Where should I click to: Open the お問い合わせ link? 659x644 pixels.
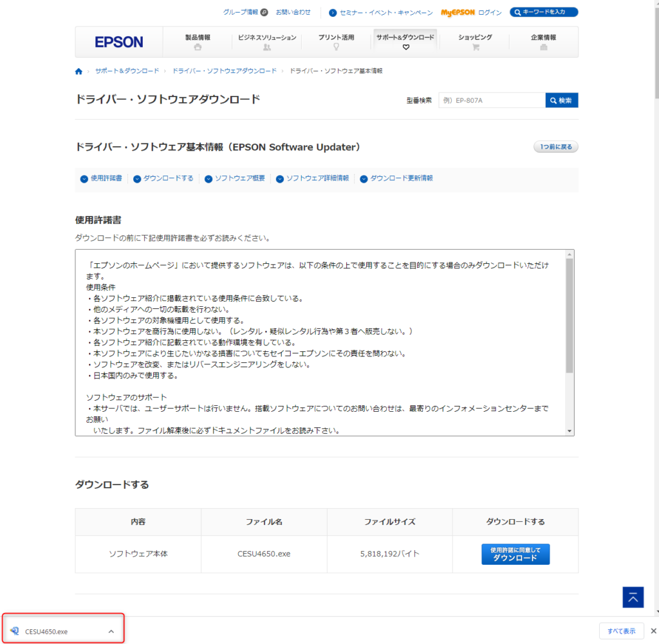pyautogui.click(x=293, y=12)
